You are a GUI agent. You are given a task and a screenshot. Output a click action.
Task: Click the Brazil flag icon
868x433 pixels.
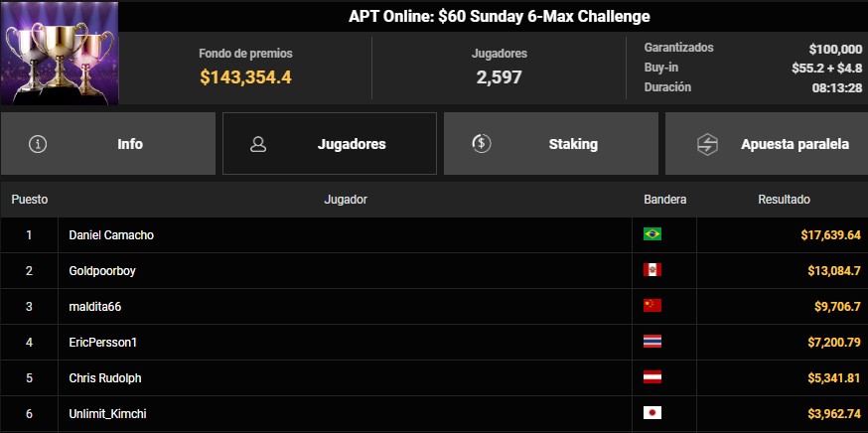(652, 234)
